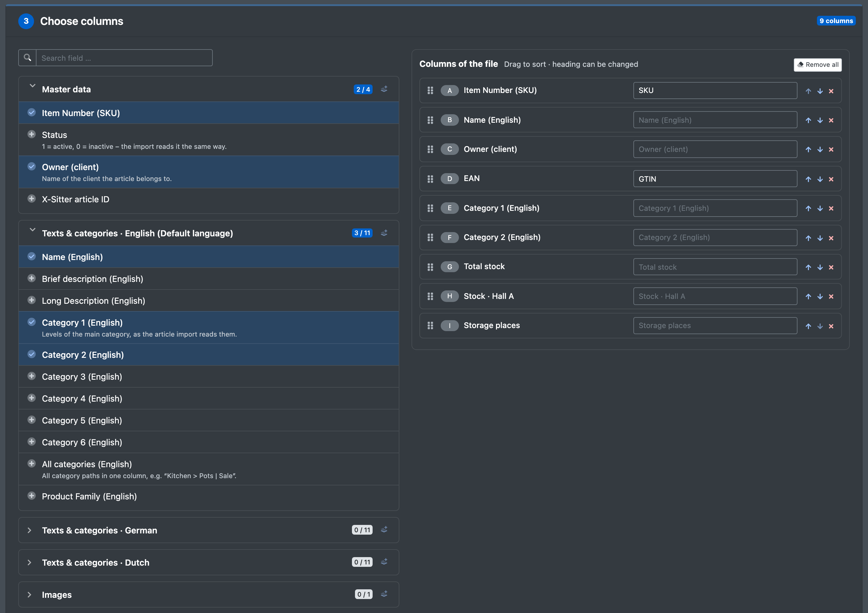The height and width of the screenshot is (613, 868).
Task: Add all Master data fields icon
Action: (x=384, y=89)
